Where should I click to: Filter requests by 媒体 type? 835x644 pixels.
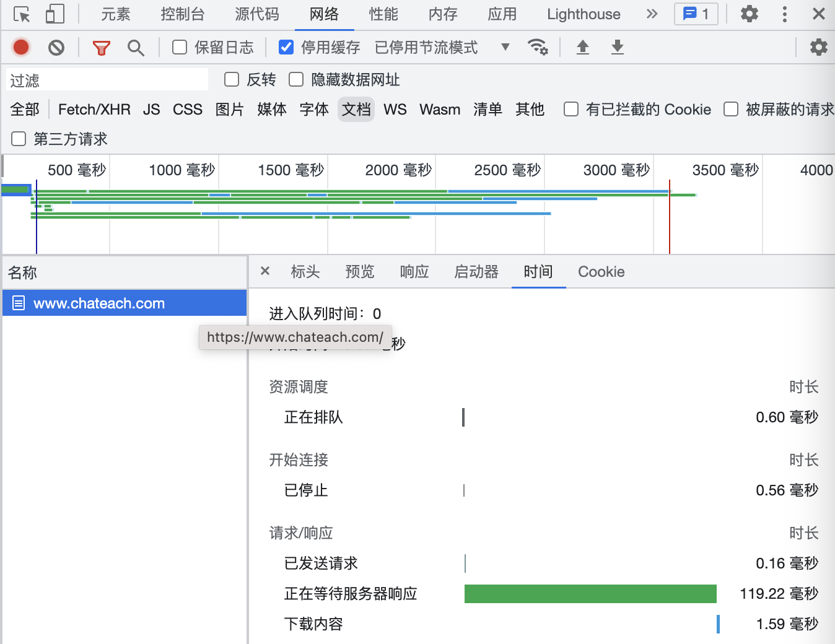(272, 110)
